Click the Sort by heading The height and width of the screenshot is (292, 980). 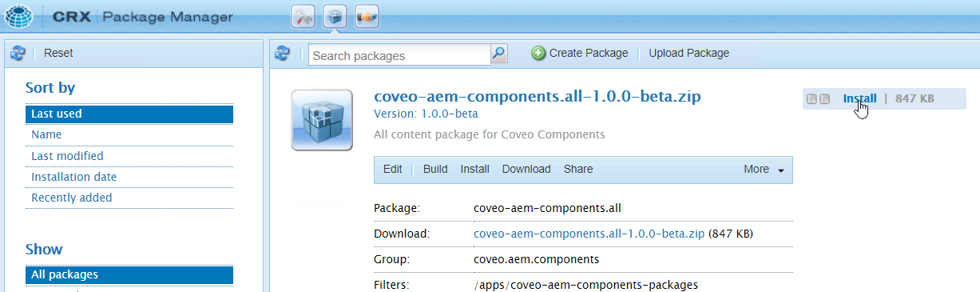(x=50, y=88)
